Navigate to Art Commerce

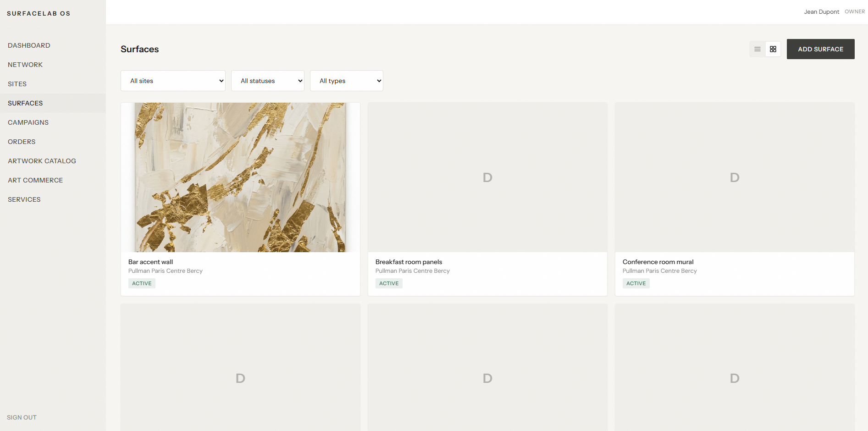(x=35, y=180)
